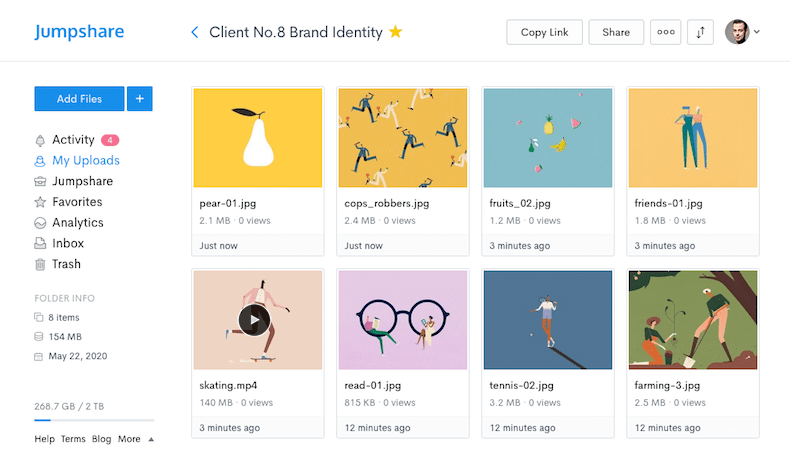Click the back arrow beside folder title
Screen dimensions: 790x451
tap(195, 32)
